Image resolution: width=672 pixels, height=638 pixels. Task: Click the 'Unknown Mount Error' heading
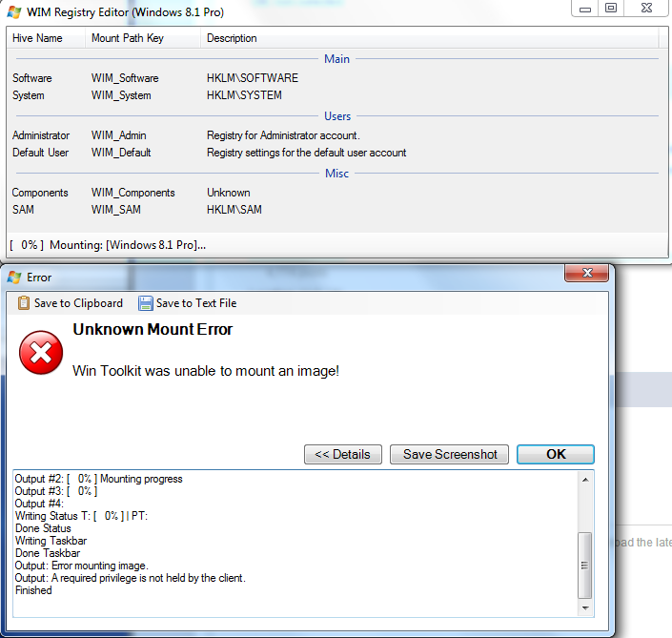coord(153,329)
